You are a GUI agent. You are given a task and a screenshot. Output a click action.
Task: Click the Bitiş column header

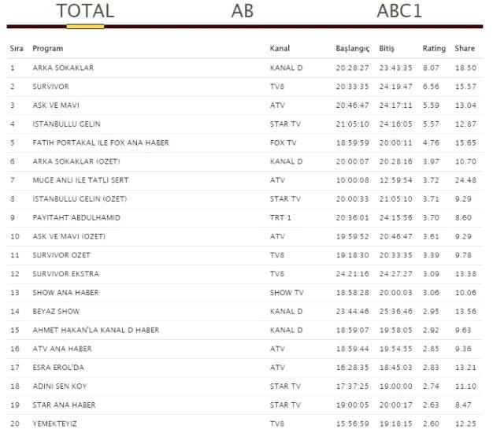pyautogui.click(x=387, y=49)
